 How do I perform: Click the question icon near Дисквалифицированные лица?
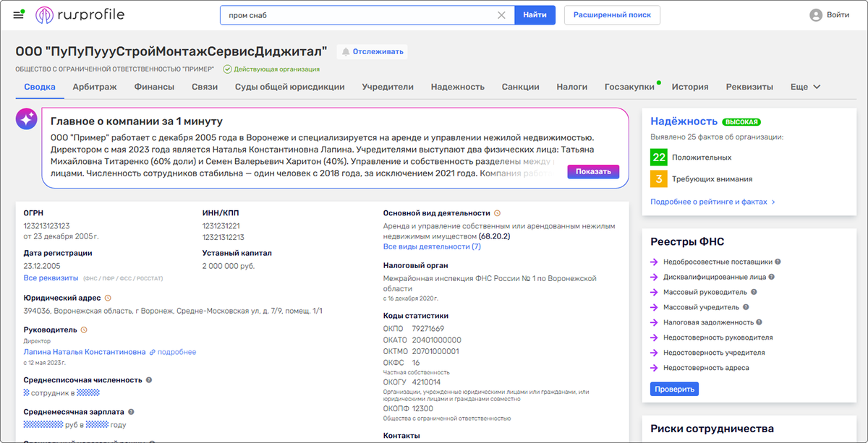[770, 276]
